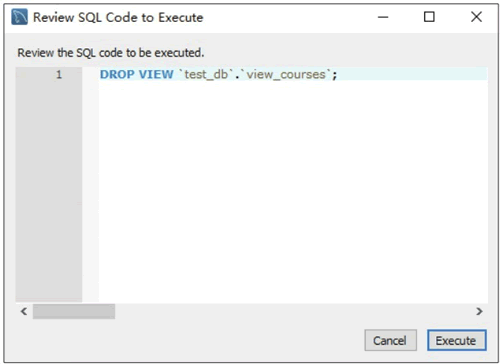Click the MySQL Workbench dolphin icon in title bar

point(19,17)
